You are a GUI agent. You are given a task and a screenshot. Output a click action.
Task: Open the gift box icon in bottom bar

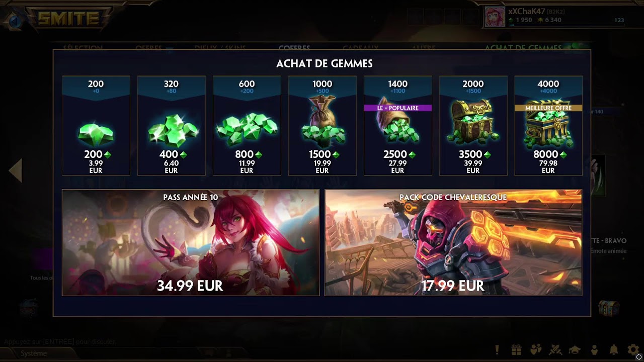(516, 349)
